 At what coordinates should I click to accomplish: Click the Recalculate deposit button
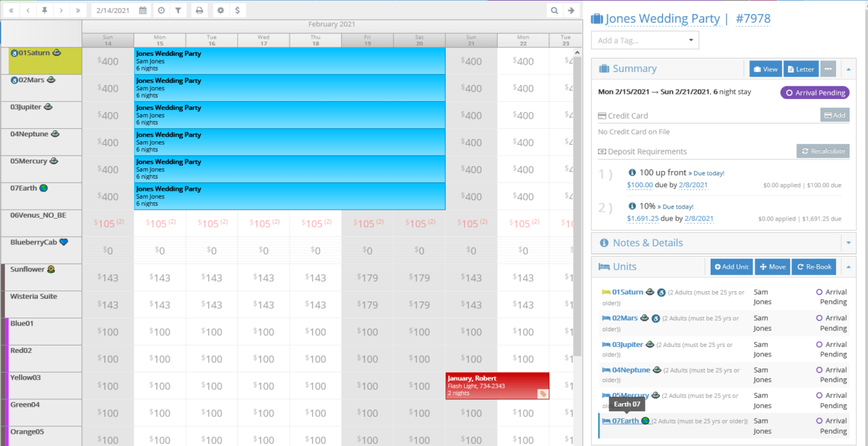pos(823,151)
